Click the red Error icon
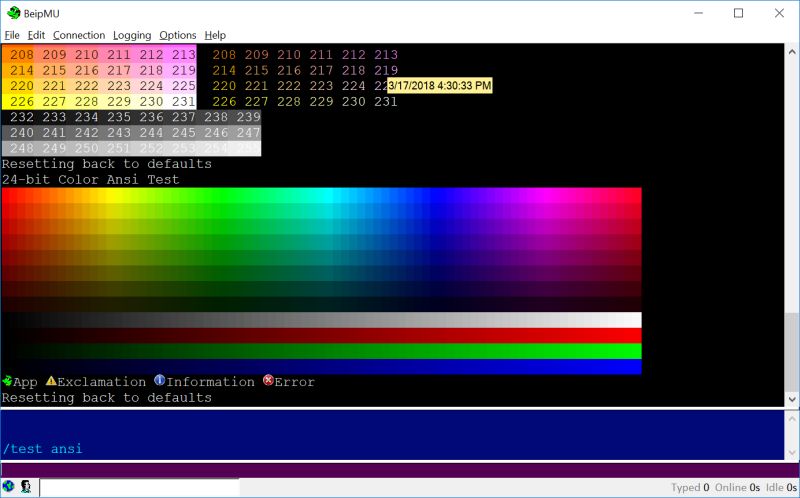The height and width of the screenshot is (498, 800). coord(268,381)
